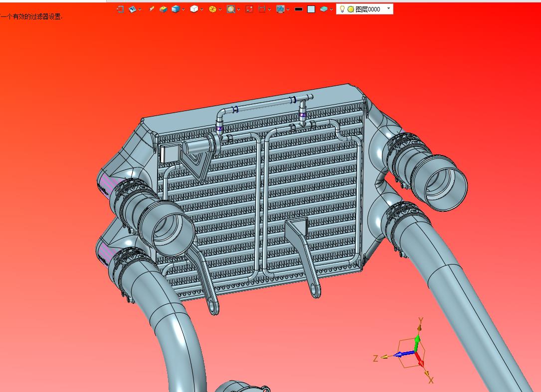This screenshot has height=392, width=541.
Task: Select the brush/pen attribute icon
Action: click(x=151, y=9)
